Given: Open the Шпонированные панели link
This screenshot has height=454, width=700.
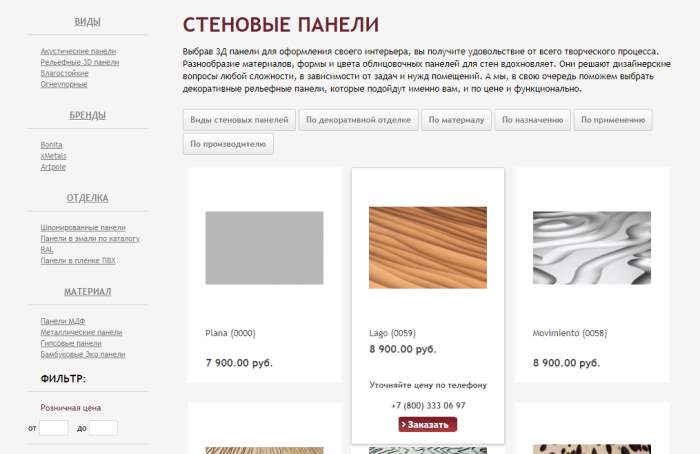Looking at the screenshot, I should point(83,228).
